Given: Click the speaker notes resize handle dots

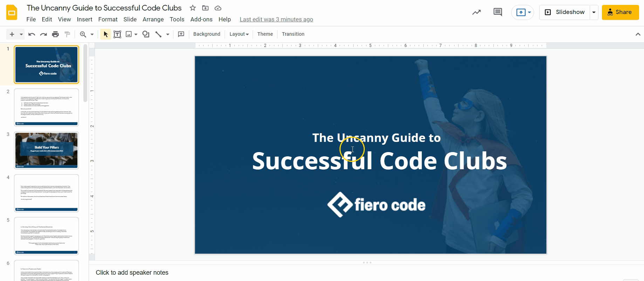Looking at the screenshot, I should 367,262.
